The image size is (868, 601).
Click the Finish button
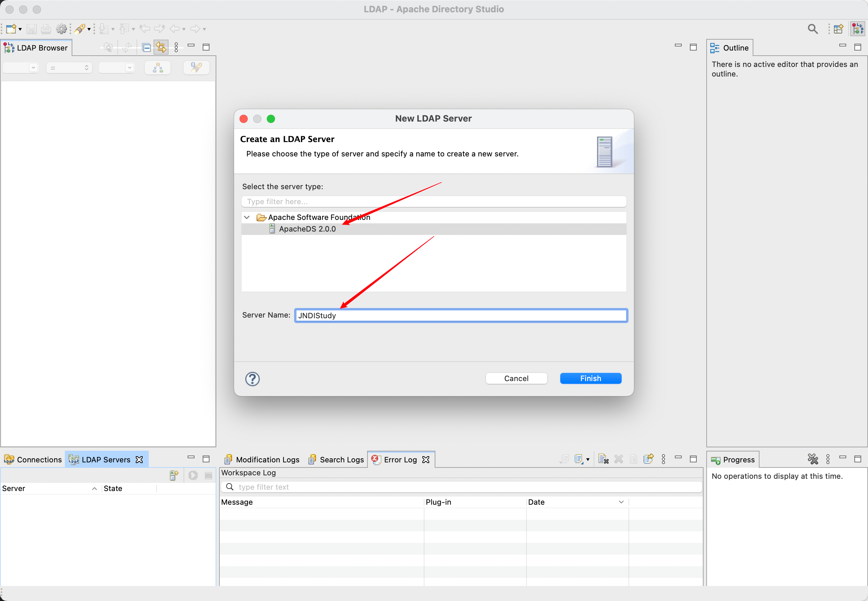[x=590, y=378]
